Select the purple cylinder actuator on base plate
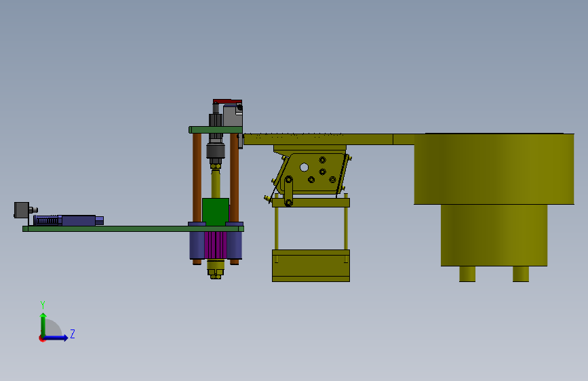Image resolution: width=588 pixels, height=381 pixels. tap(68, 220)
